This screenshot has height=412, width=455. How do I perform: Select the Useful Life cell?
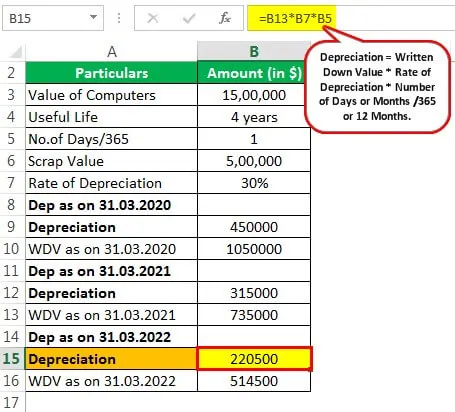(111, 117)
